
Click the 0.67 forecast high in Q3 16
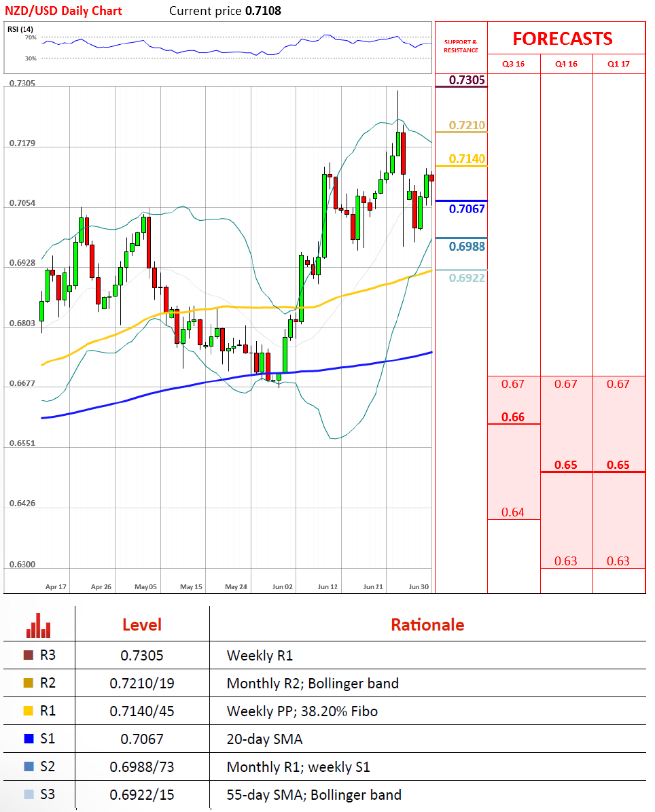click(x=513, y=384)
